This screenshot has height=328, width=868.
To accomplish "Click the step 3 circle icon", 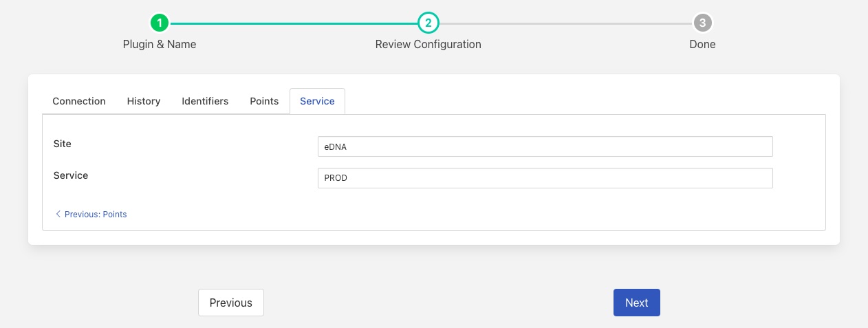I will (x=702, y=23).
